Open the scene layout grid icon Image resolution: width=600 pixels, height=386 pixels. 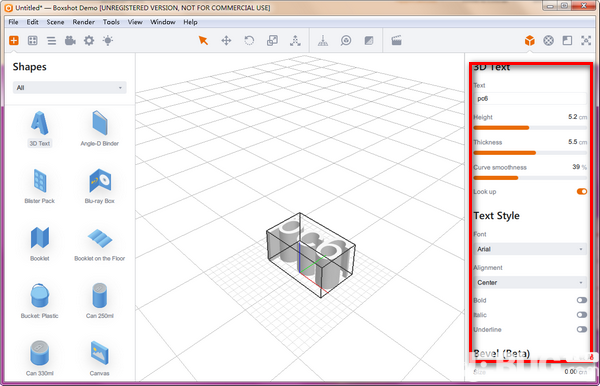click(x=33, y=41)
